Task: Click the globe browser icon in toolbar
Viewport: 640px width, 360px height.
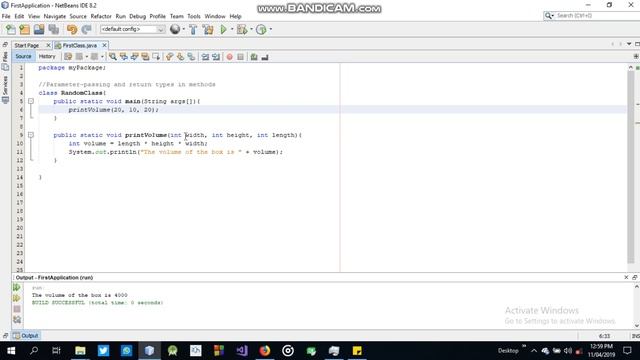Action: pyautogui.click(x=175, y=29)
